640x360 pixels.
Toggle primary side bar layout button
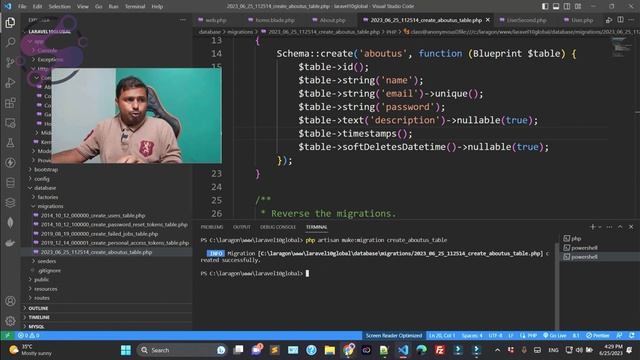[545, 6]
